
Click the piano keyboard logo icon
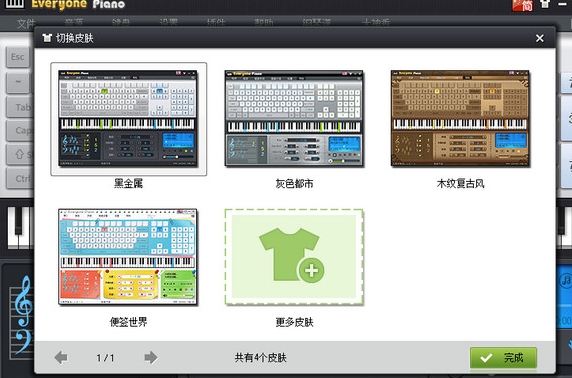(15, 4)
